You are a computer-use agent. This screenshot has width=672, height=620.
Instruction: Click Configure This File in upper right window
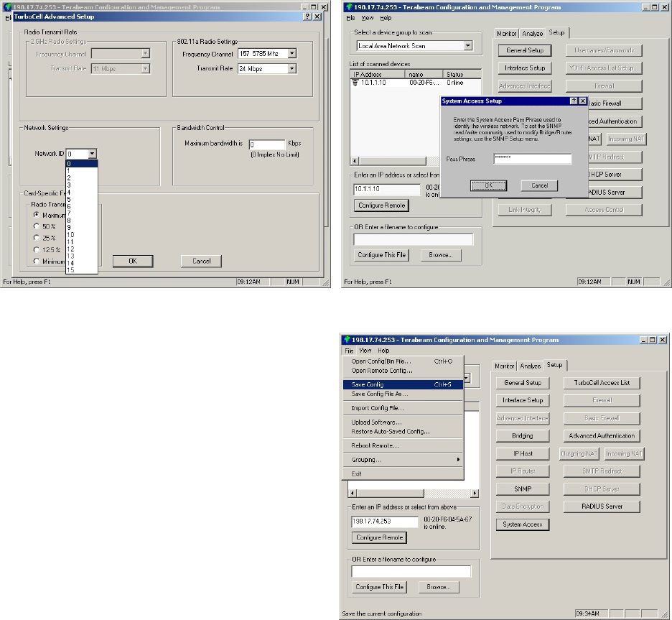click(381, 255)
